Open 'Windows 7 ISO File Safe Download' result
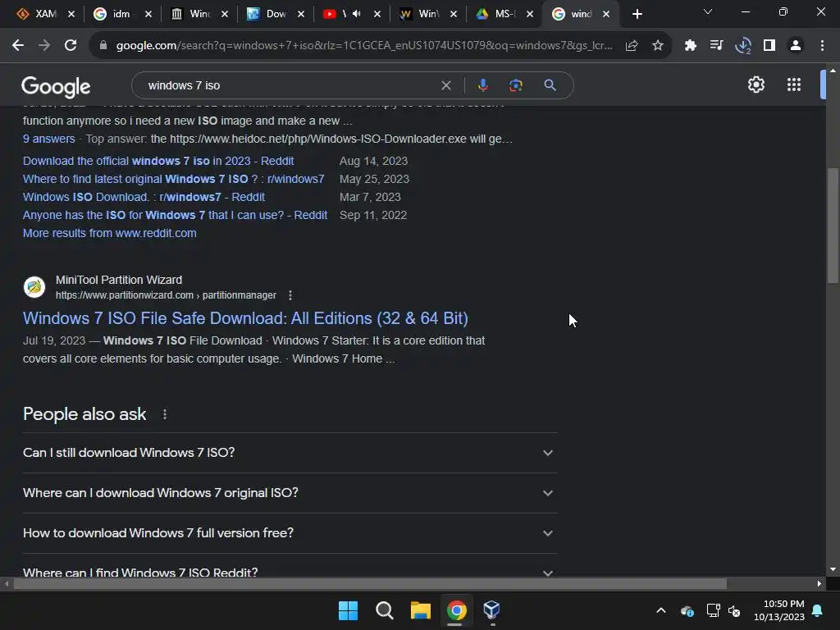Viewport: 840px width, 630px height. pos(245,318)
